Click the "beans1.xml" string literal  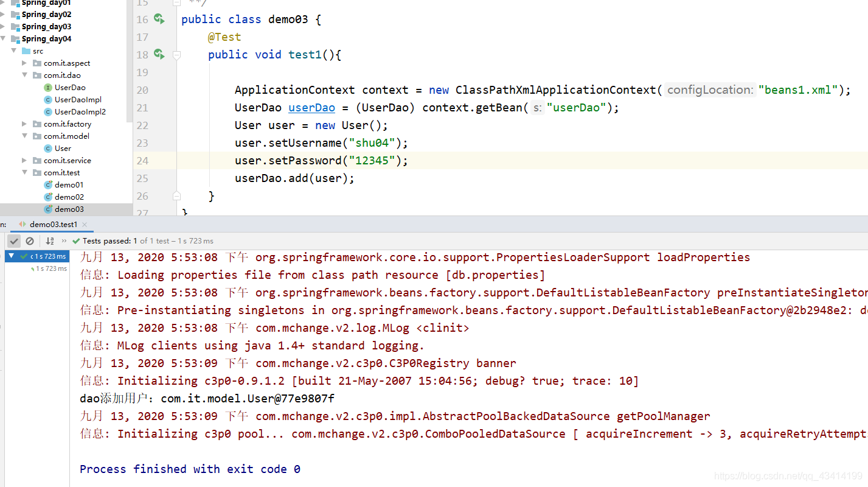798,90
